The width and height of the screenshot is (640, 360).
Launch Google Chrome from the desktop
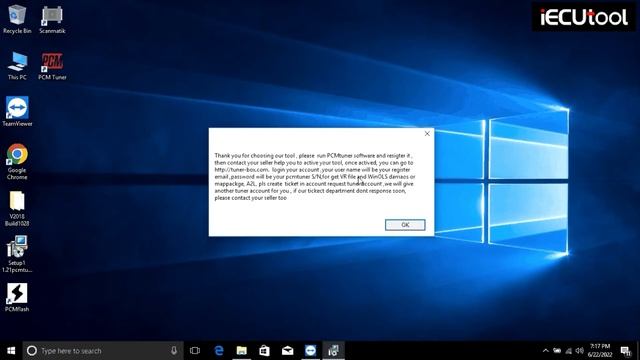[x=17, y=162]
